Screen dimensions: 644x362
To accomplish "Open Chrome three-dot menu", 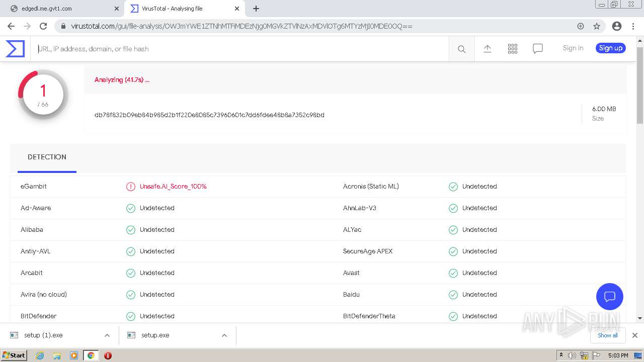I will tap(633, 26).
